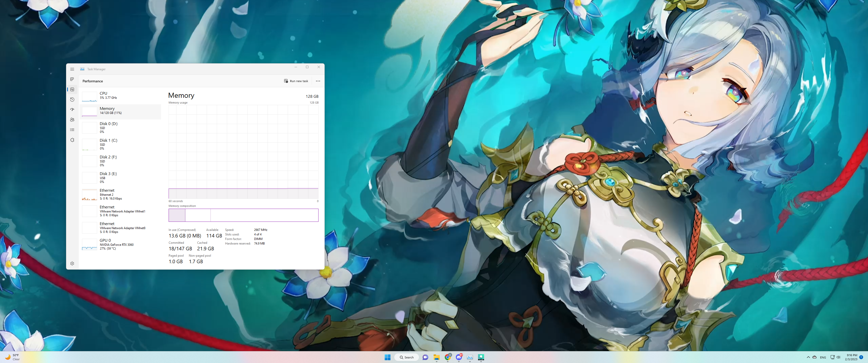868x363 pixels.
Task: Click Run new task button
Action: coord(296,81)
